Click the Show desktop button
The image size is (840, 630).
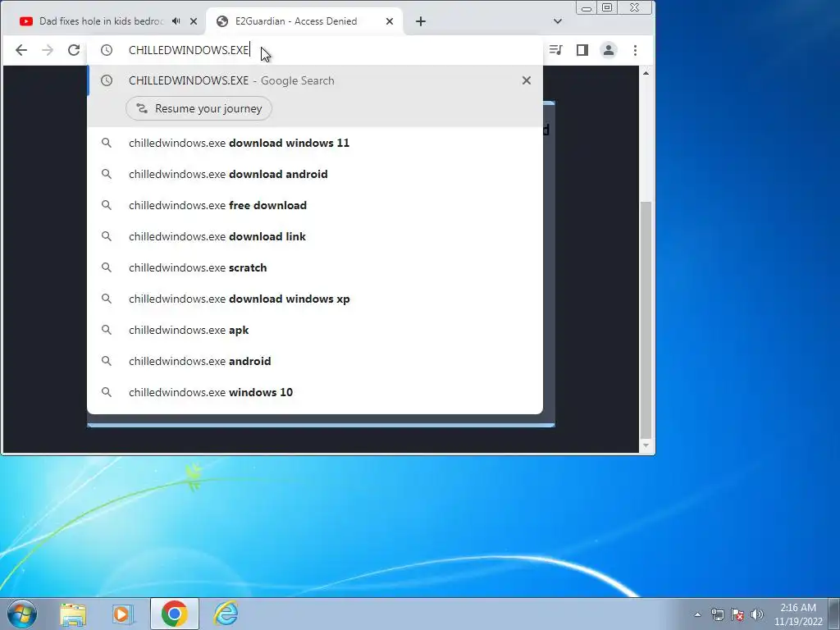click(x=834, y=614)
